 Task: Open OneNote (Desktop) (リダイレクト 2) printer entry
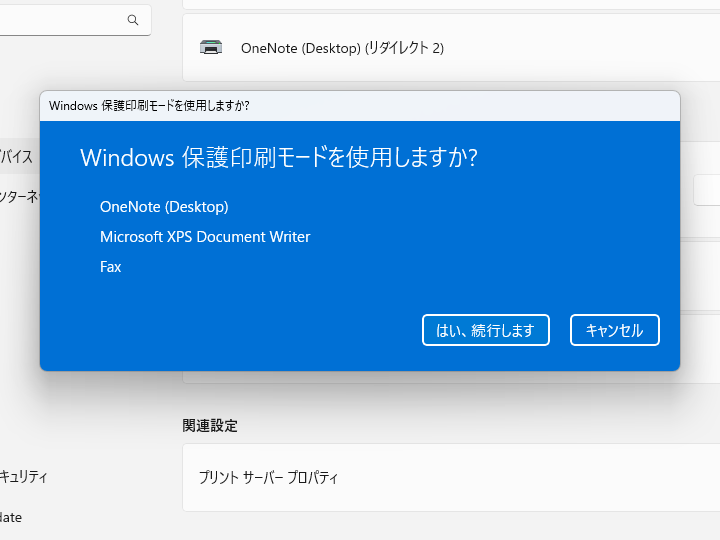coord(451,48)
